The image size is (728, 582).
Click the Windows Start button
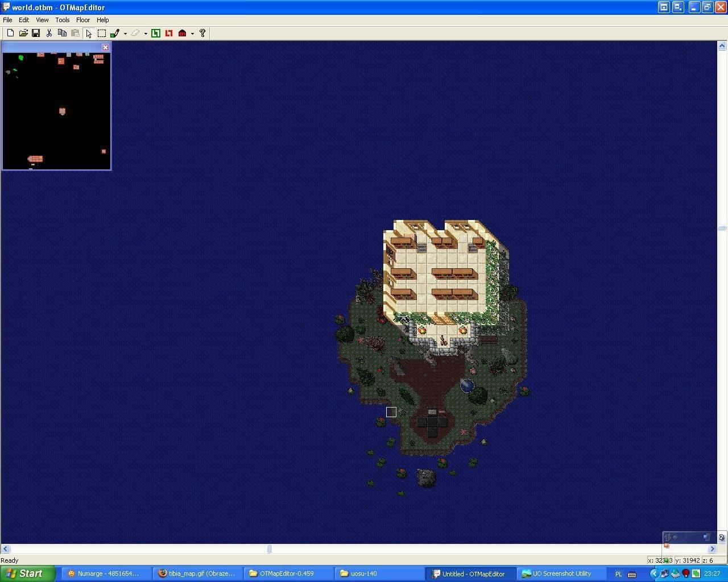pos(28,573)
